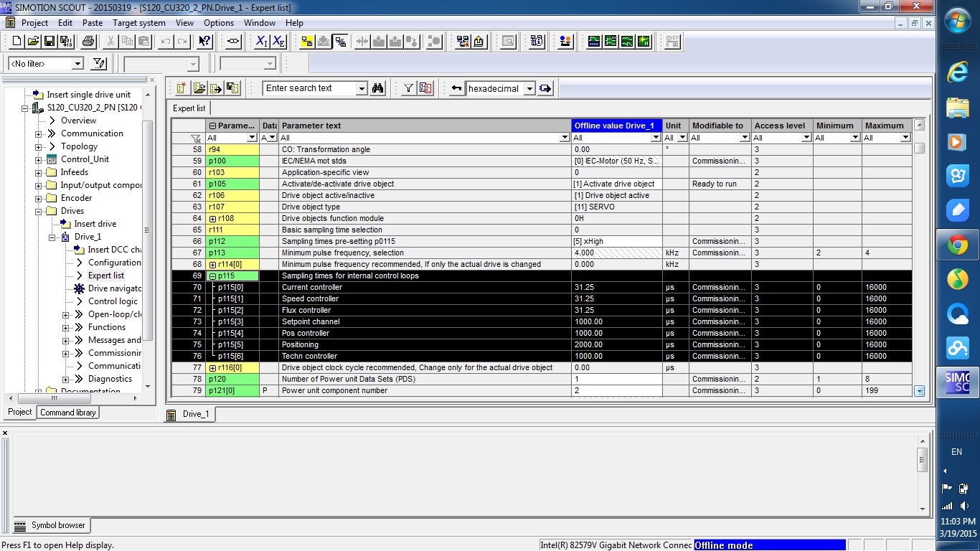Click the New project blank page icon
Screen dimensions: 980x551
(17, 42)
